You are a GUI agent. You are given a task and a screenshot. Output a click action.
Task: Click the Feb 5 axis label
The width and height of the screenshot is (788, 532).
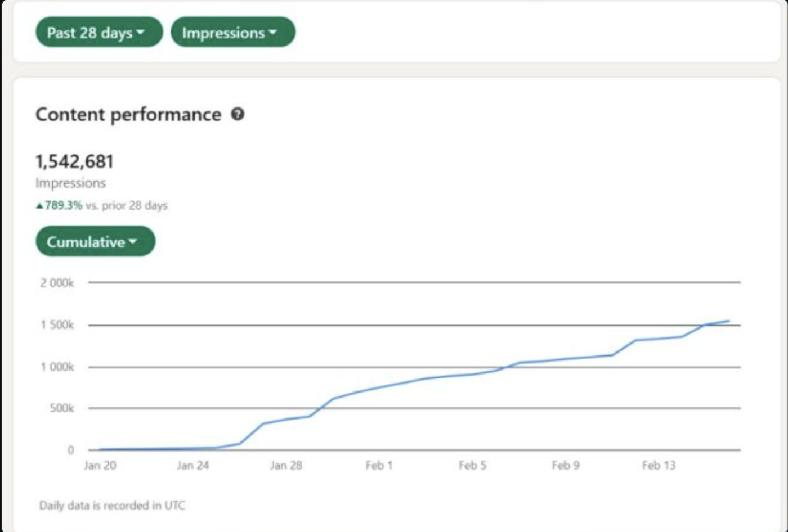pos(472,466)
